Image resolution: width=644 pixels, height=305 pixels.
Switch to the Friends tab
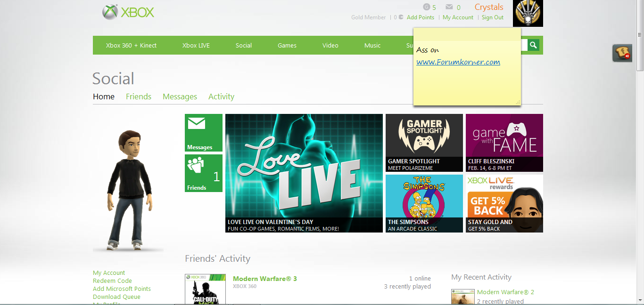point(139,96)
